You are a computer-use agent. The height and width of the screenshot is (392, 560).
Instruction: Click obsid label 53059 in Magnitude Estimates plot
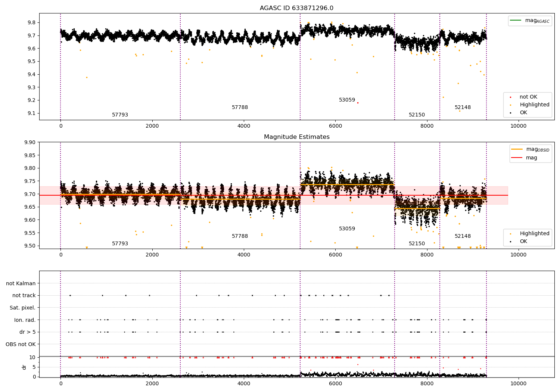coord(347,229)
